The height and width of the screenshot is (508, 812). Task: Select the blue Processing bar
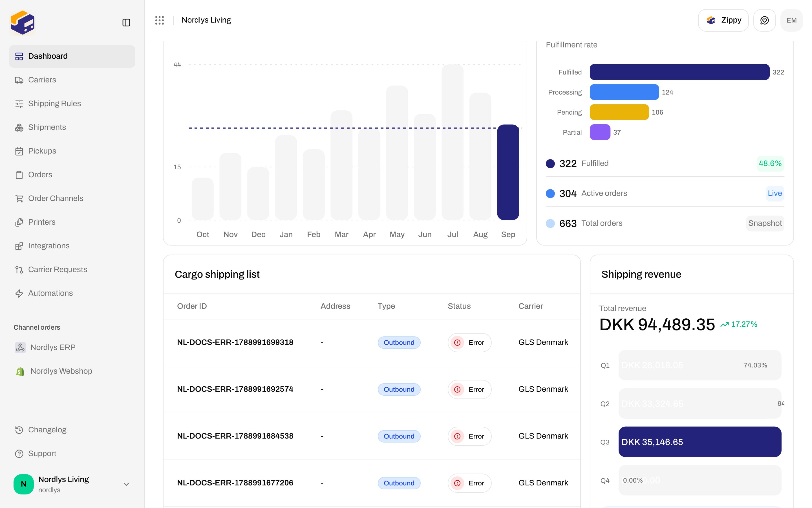point(625,92)
